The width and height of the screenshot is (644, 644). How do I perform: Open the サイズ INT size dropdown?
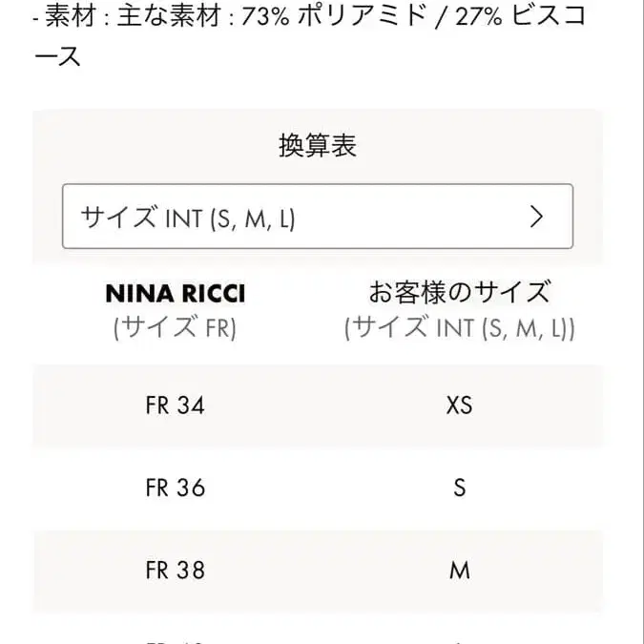[317, 217]
